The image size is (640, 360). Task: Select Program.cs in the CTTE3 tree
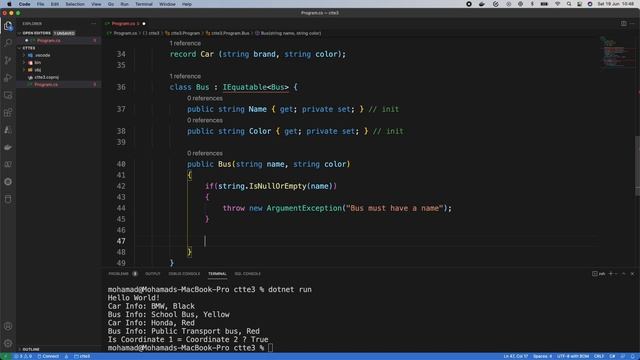coord(46,84)
